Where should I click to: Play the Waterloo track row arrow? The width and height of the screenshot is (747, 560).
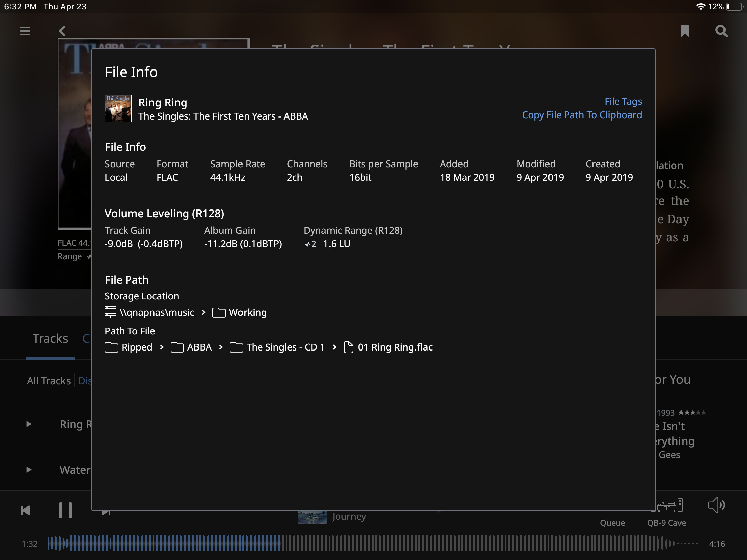pos(29,470)
